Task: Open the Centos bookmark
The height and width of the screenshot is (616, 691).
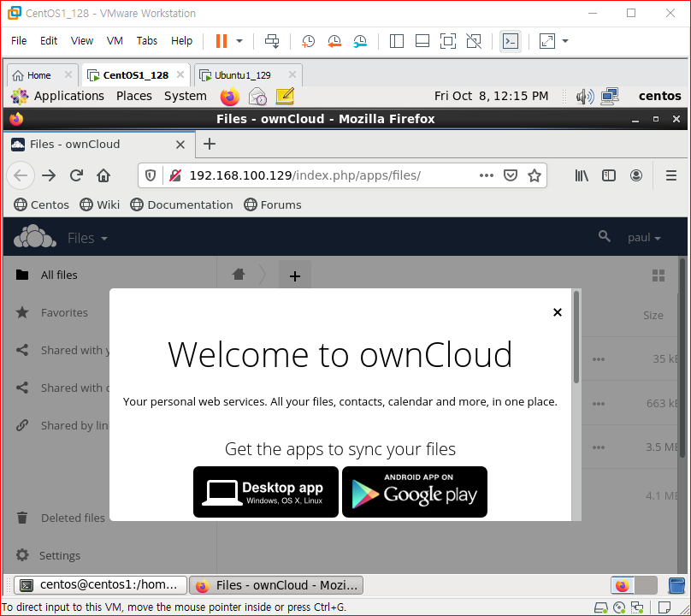Action: 41,204
